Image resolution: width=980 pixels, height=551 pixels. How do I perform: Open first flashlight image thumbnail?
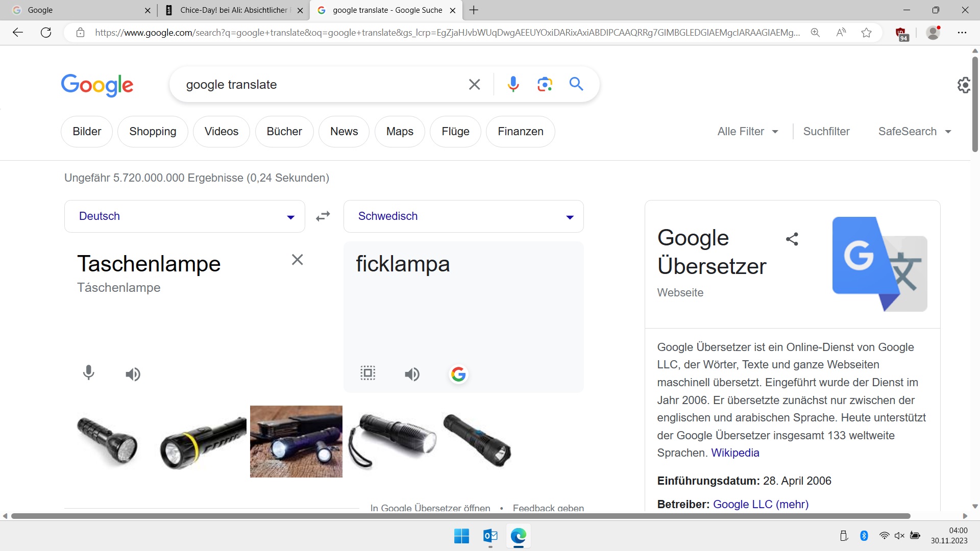108,441
